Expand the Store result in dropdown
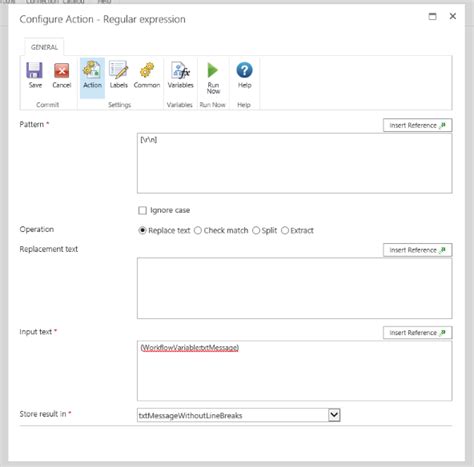Image resolution: width=474 pixels, height=467 pixels. click(x=334, y=415)
